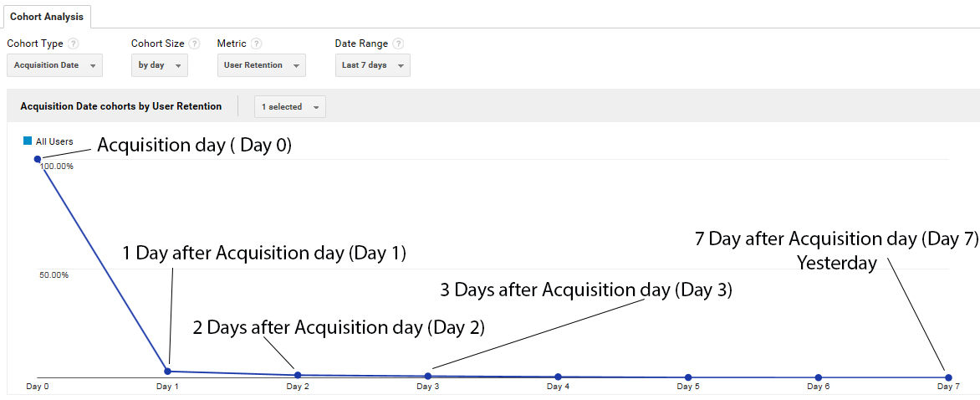Select the Cohort Analysis tab

point(46,17)
